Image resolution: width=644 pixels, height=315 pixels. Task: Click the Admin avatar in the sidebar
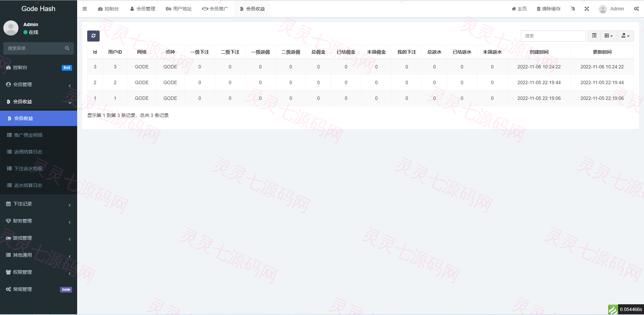click(x=11, y=28)
